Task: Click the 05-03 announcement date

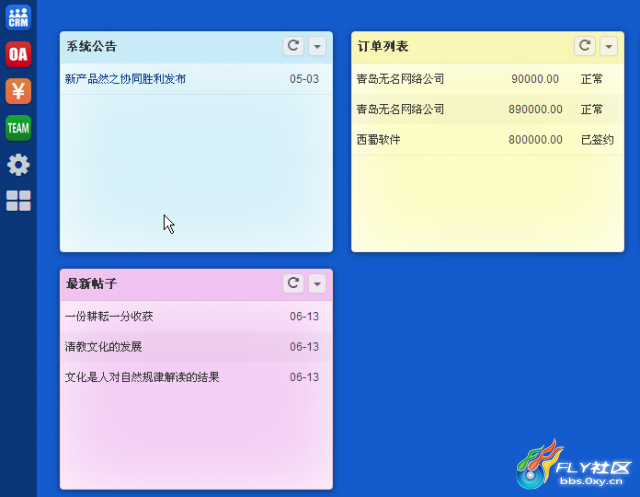Action: tap(304, 79)
